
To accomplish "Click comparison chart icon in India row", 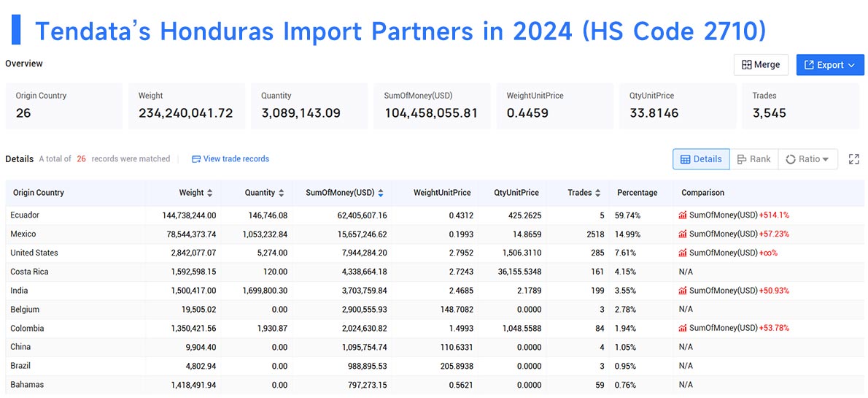I will point(683,291).
